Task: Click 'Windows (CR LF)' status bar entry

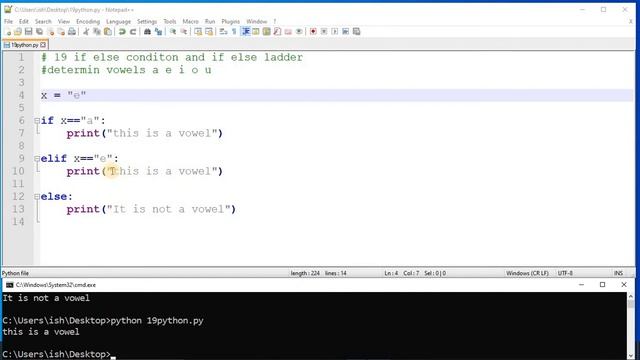Action: pos(527,273)
